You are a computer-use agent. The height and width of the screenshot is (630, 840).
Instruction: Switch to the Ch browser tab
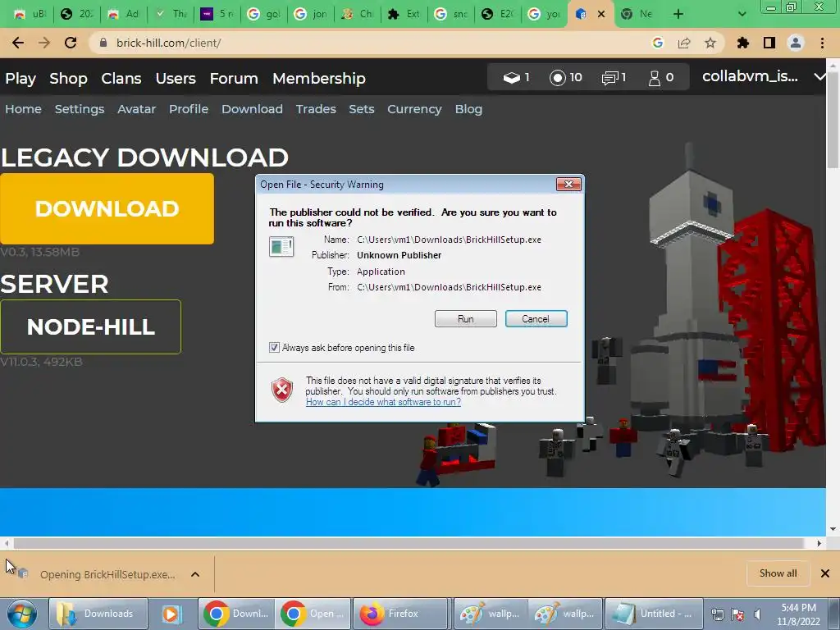(358, 14)
